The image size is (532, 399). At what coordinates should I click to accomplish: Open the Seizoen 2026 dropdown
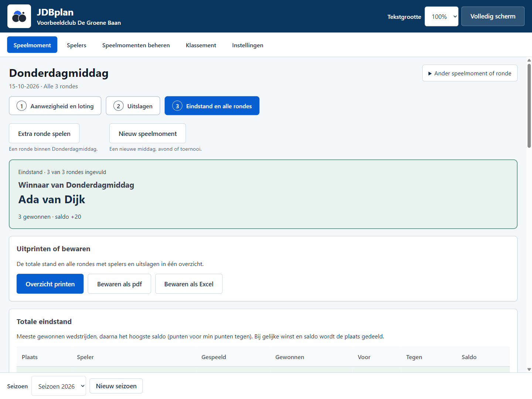click(59, 386)
